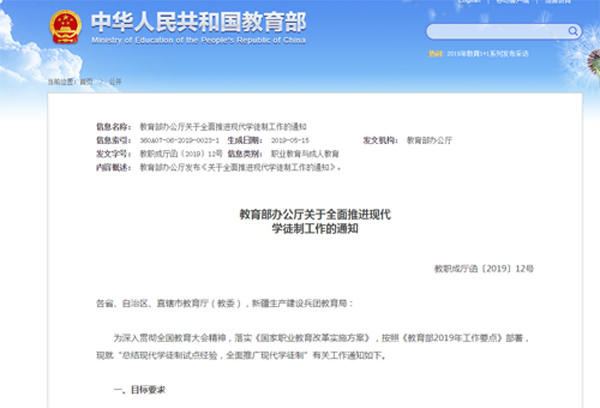
Task: Click the 发文机构 label
Action: pyautogui.click(x=380, y=140)
